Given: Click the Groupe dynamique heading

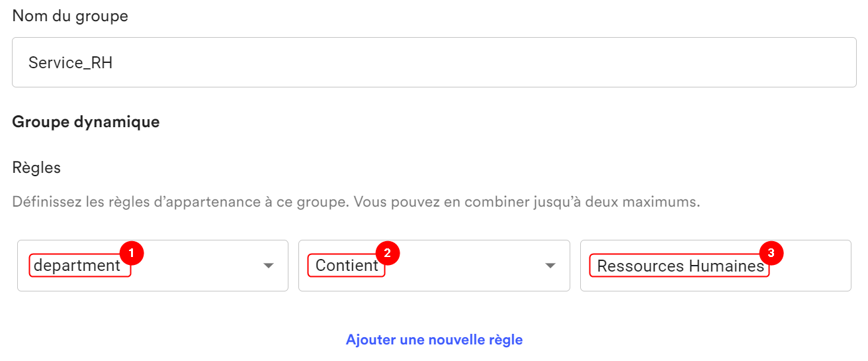Looking at the screenshot, I should click(86, 123).
